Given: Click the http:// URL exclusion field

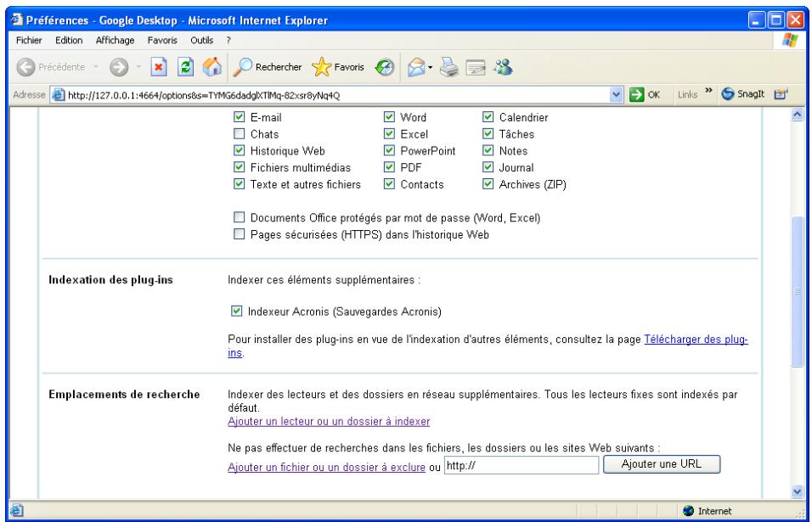Looking at the screenshot, I should pos(522,465).
